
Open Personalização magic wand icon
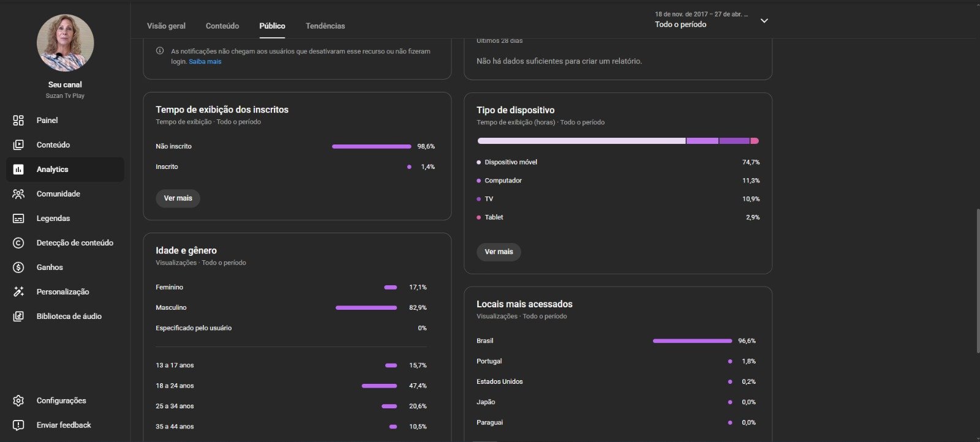[x=18, y=292]
